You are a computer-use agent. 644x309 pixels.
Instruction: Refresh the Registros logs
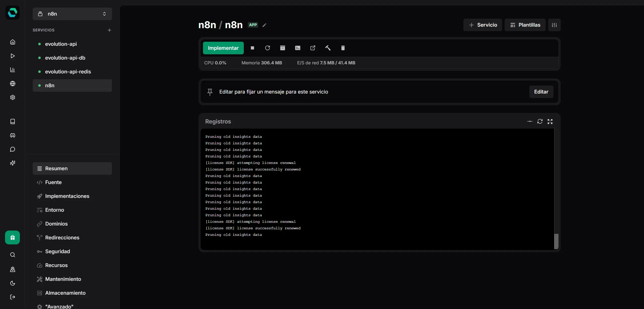pyautogui.click(x=540, y=121)
